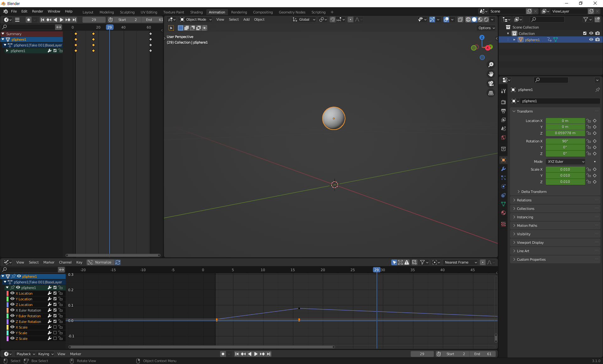Viewport: 603px width, 364px height.
Task: Click the Location Z value field
Action: [565, 133]
